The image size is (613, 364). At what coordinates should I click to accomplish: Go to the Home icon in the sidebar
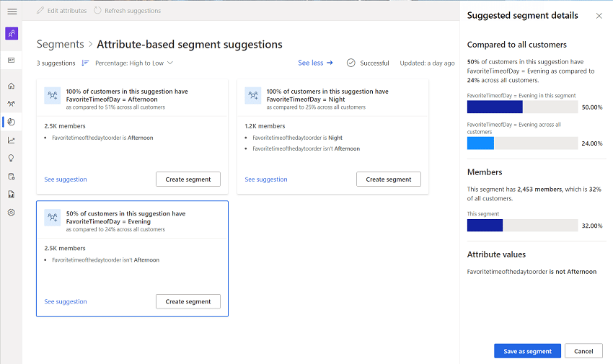pos(12,86)
